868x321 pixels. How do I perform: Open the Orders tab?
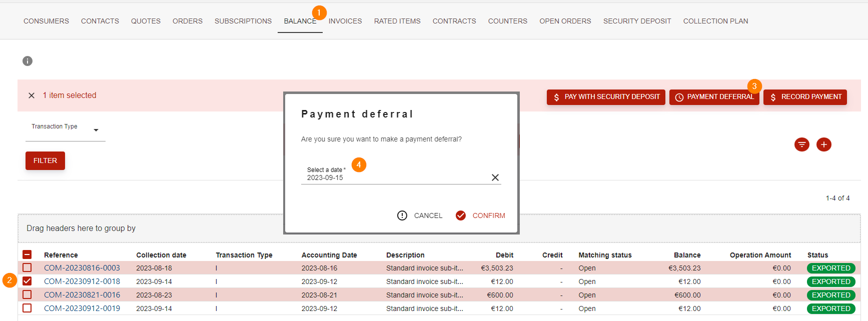188,21
